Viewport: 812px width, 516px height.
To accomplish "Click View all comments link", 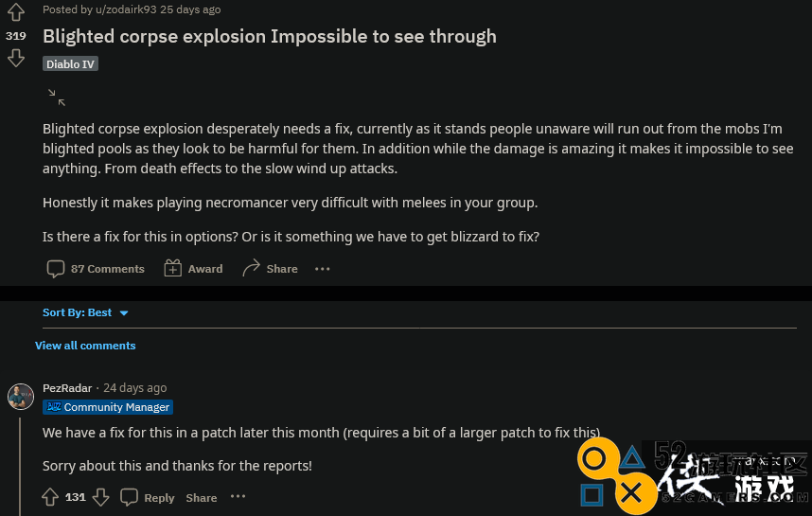I will coord(85,346).
